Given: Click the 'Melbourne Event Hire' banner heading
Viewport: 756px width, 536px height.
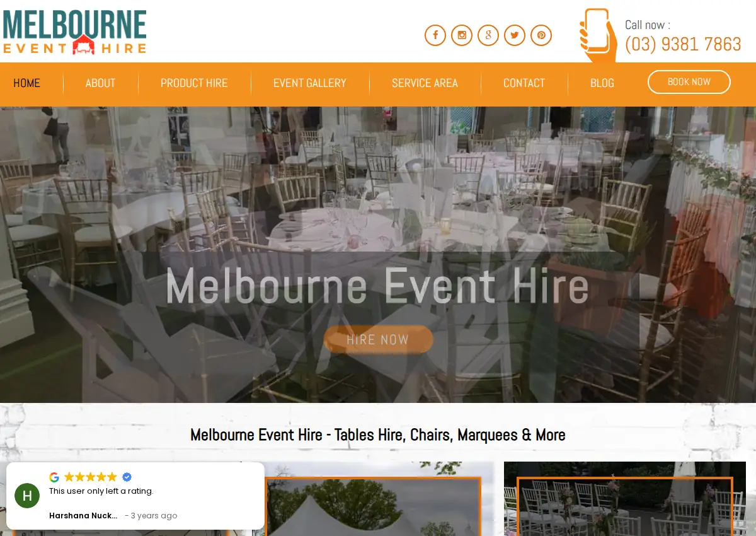Looking at the screenshot, I should coord(377,286).
